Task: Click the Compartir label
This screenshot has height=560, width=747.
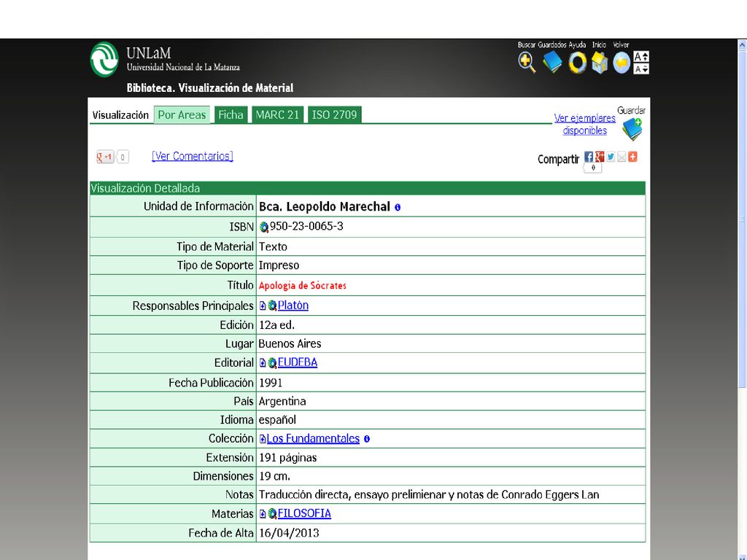Action: [558, 160]
